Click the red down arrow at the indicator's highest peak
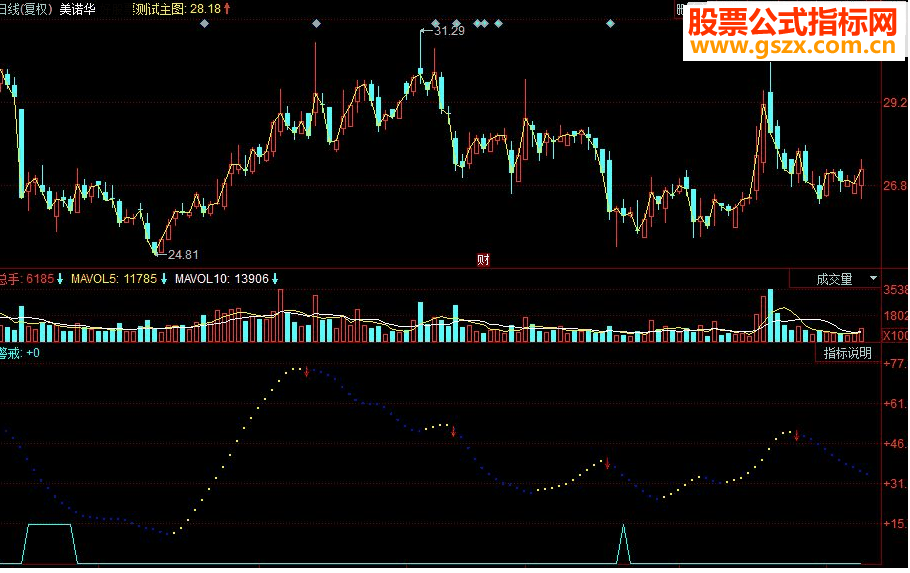 [x=306, y=372]
